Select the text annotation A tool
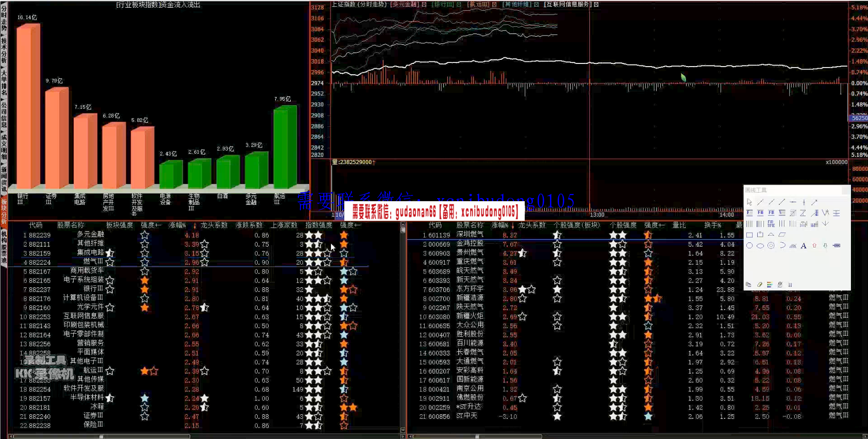Viewport: 868px width, 439px height. coord(804,246)
